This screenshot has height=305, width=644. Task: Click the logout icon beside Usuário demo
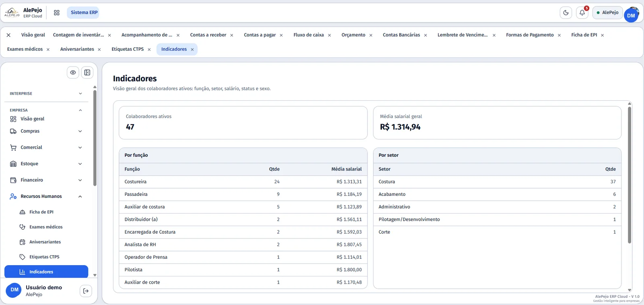pos(86,291)
